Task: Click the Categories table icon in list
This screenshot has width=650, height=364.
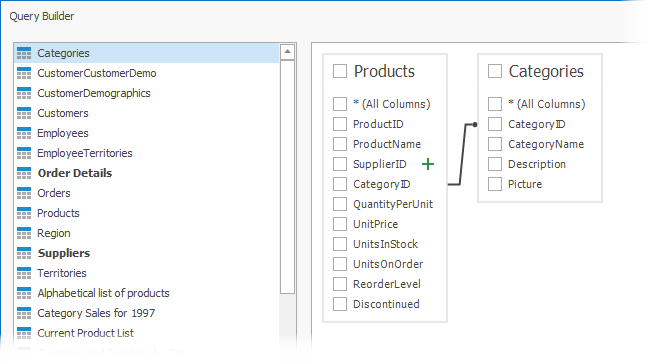Action: [x=24, y=53]
